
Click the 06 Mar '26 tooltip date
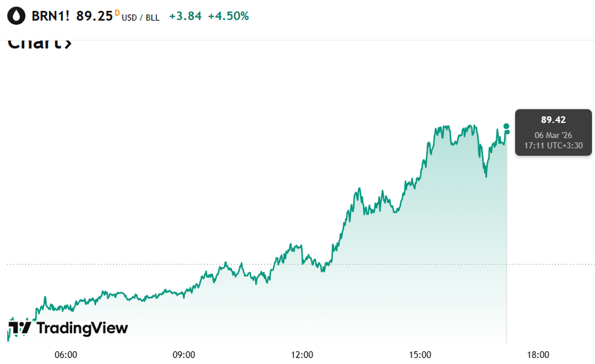[x=553, y=135]
